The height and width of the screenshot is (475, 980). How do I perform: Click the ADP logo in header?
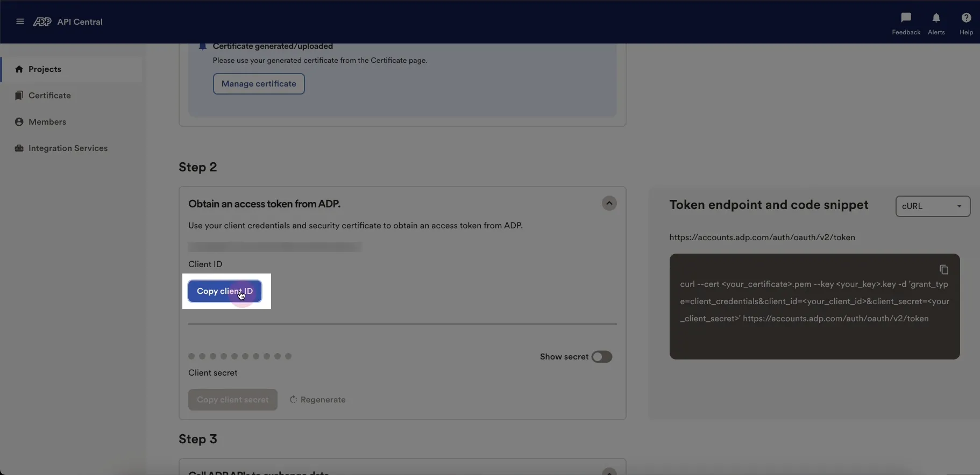(42, 21)
